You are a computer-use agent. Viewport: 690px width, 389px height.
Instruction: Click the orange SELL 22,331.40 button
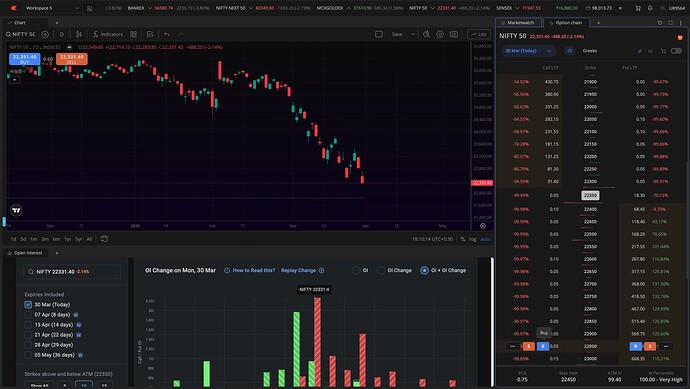point(72,59)
